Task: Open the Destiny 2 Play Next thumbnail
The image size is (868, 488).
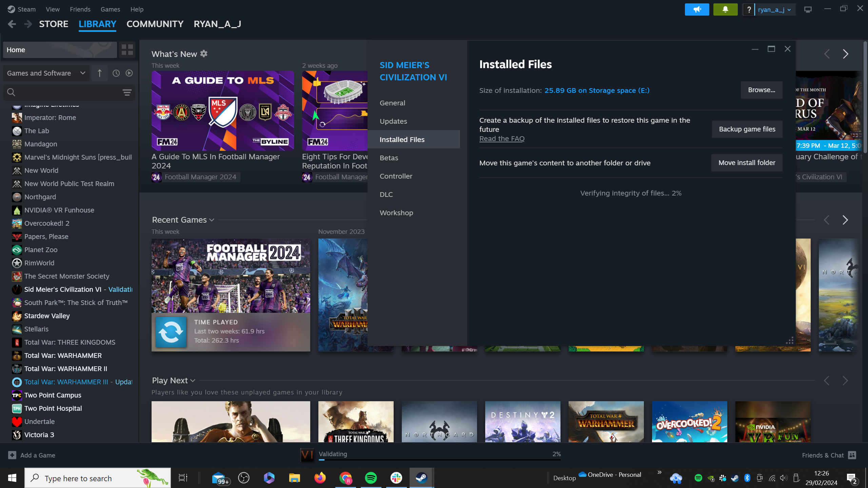Action: point(522,422)
